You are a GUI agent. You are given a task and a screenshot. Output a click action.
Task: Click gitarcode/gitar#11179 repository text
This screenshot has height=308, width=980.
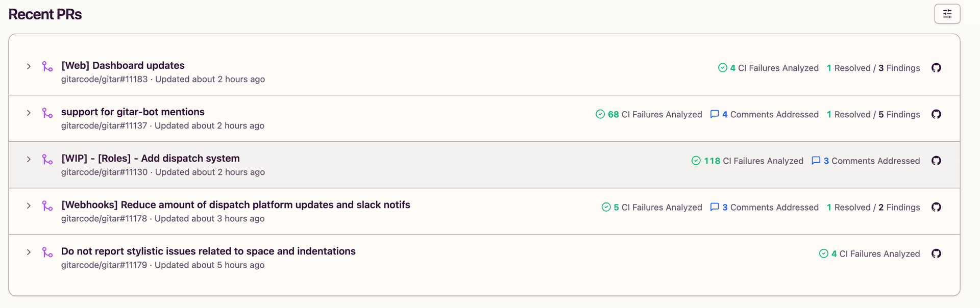(104, 265)
